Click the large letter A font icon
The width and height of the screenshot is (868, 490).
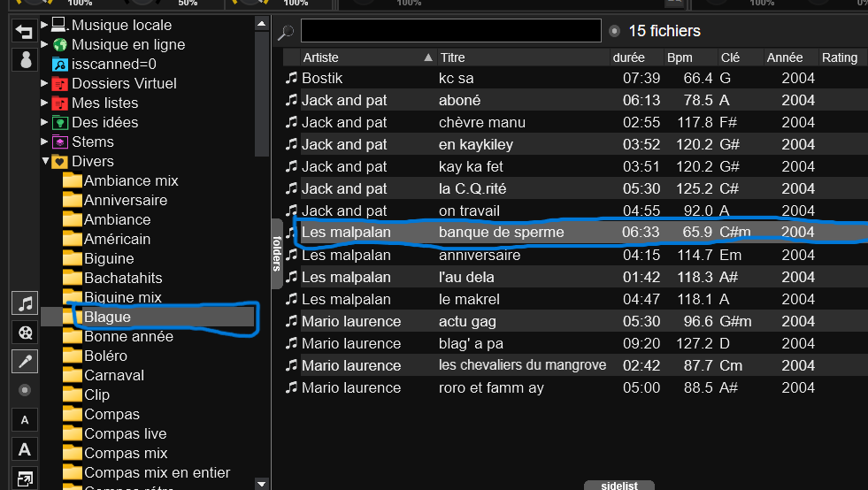pos(25,448)
